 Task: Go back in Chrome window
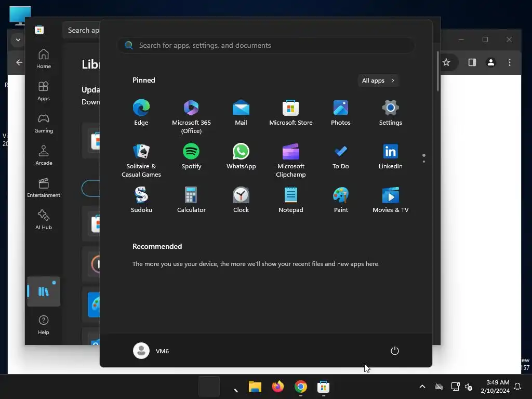[19, 62]
